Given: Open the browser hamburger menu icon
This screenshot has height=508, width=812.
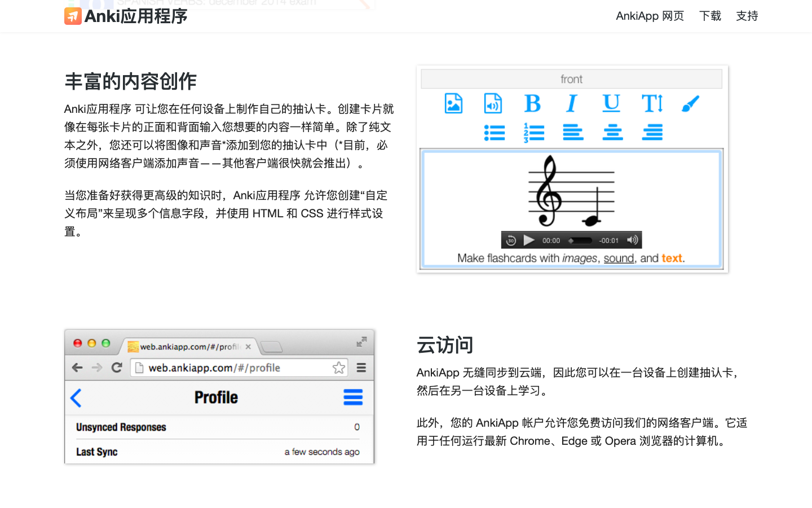Looking at the screenshot, I should point(361,368).
